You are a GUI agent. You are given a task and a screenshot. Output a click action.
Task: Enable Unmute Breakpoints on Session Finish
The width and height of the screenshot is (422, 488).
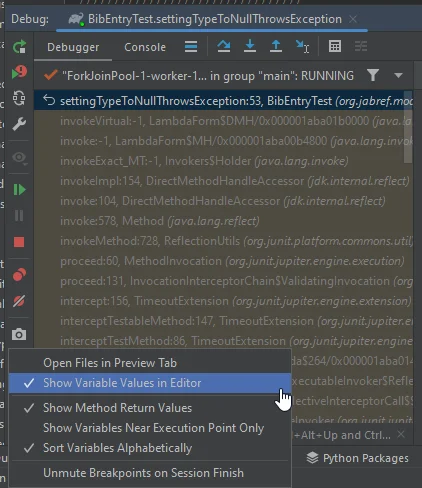pyautogui.click(x=150, y=473)
